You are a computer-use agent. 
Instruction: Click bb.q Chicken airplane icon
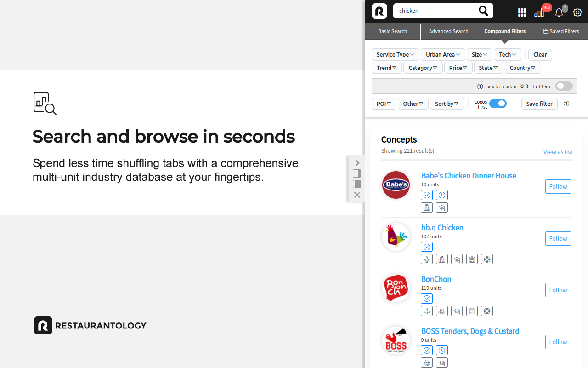pyautogui.click(x=427, y=259)
